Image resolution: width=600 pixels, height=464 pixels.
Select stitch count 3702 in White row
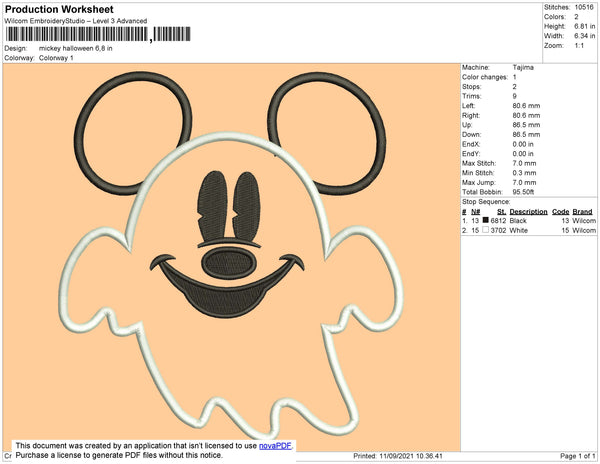coord(499,230)
